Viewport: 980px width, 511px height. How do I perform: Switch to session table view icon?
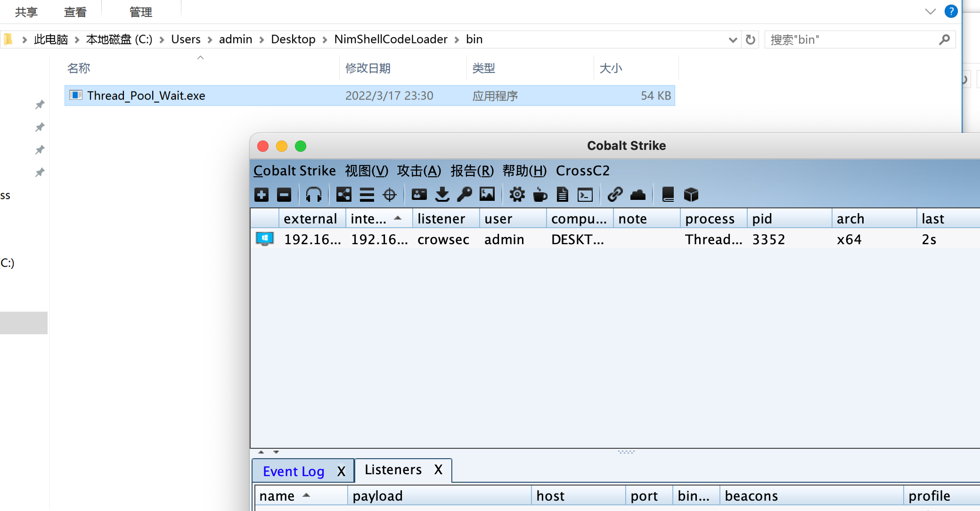(x=367, y=195)
